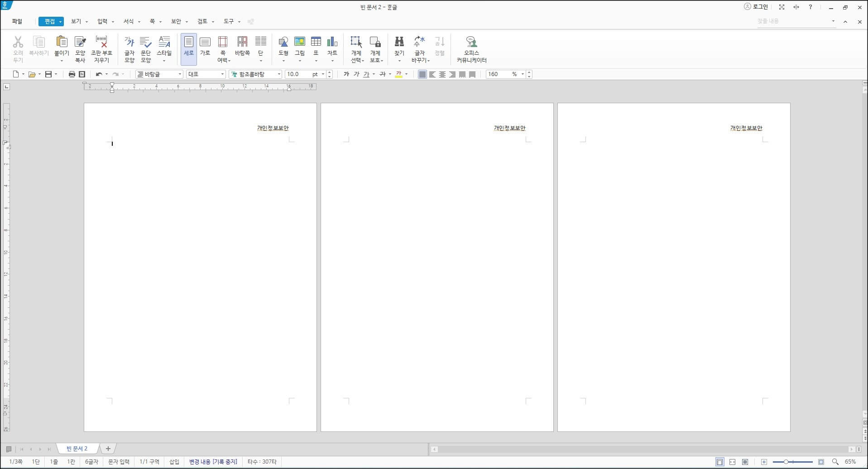
Task: Click the 삽입 insert mode indicator
Action: (x=174, y=462)
